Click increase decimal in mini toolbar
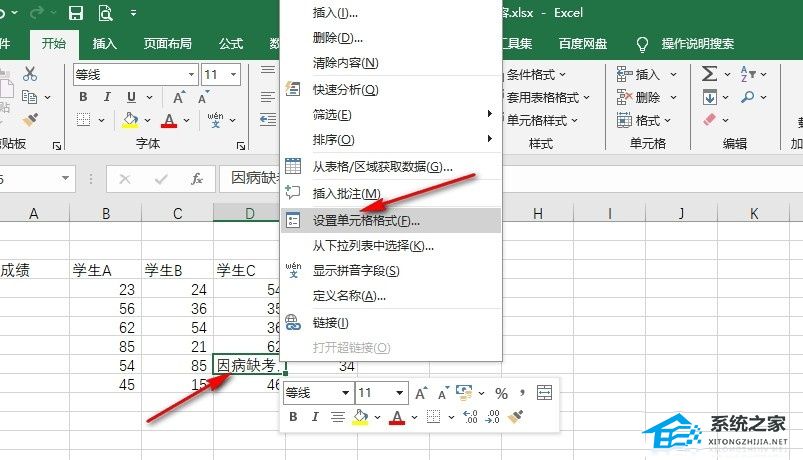 click(470, 417)
